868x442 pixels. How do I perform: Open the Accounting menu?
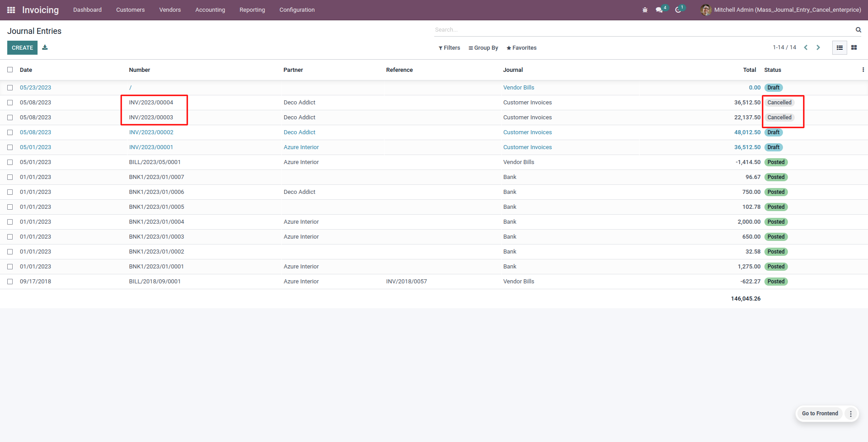pos(210,10)
